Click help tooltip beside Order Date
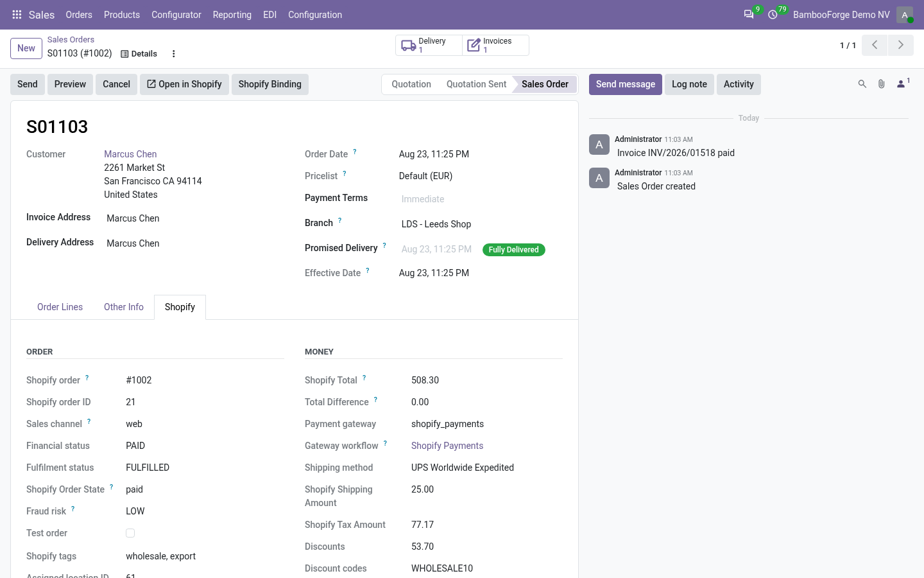Image resolution: width=924 pixels, height=578 pixels. click(355, 152)
